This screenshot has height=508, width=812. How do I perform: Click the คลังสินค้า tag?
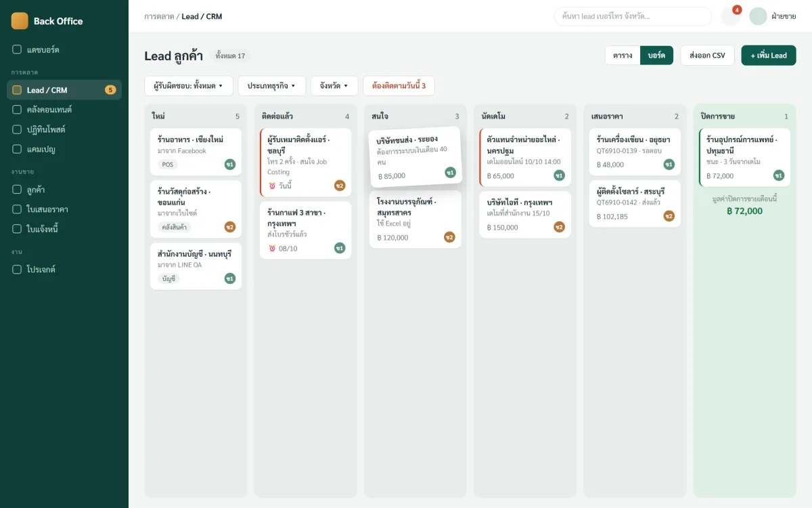click(x=175, y=227)
